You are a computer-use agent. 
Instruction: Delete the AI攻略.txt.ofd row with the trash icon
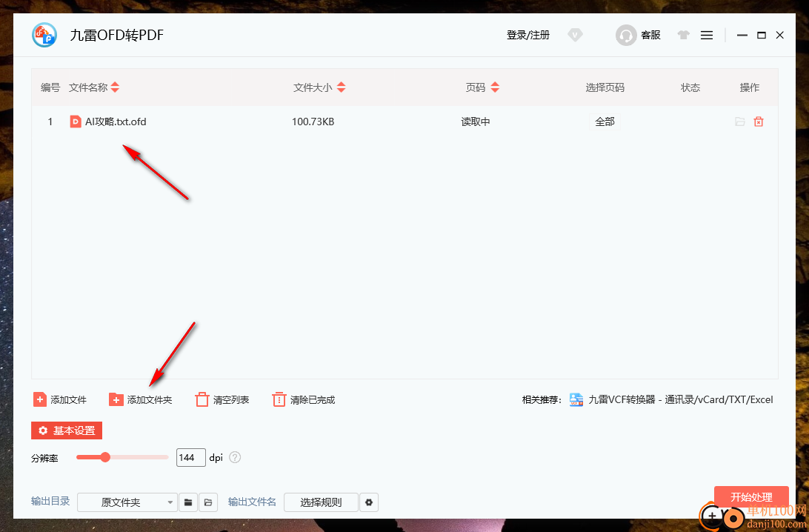coord(759,122)
